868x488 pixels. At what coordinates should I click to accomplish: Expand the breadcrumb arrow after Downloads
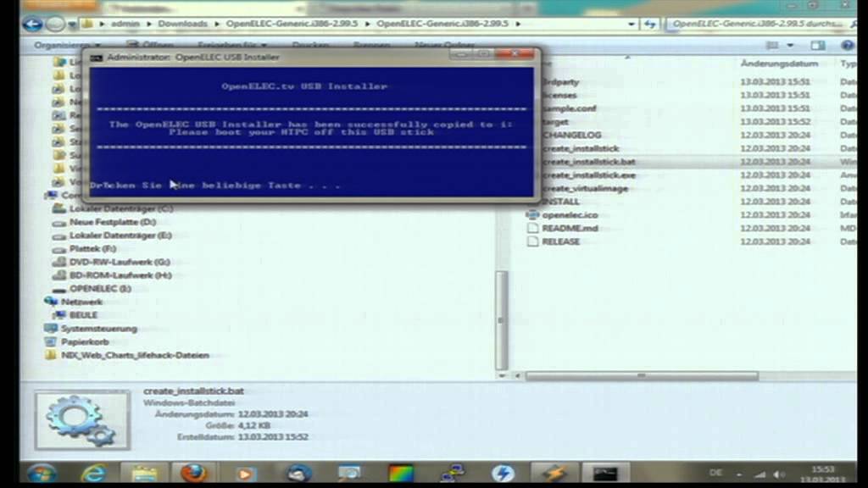click(x=216, y=24)
